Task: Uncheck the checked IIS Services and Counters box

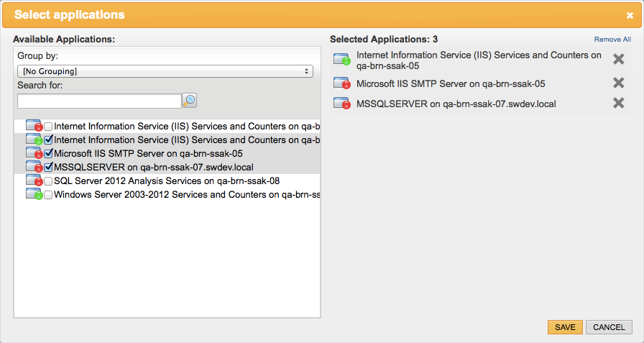Action: pos(48,140)
